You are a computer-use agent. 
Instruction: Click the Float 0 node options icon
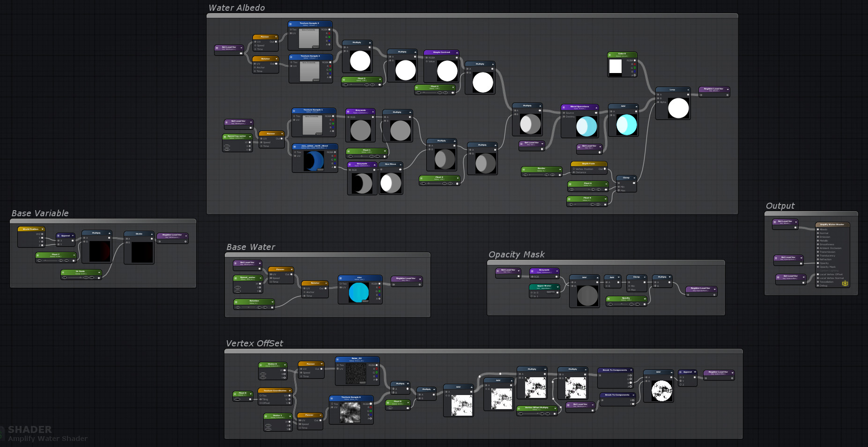tap(388, 402)
